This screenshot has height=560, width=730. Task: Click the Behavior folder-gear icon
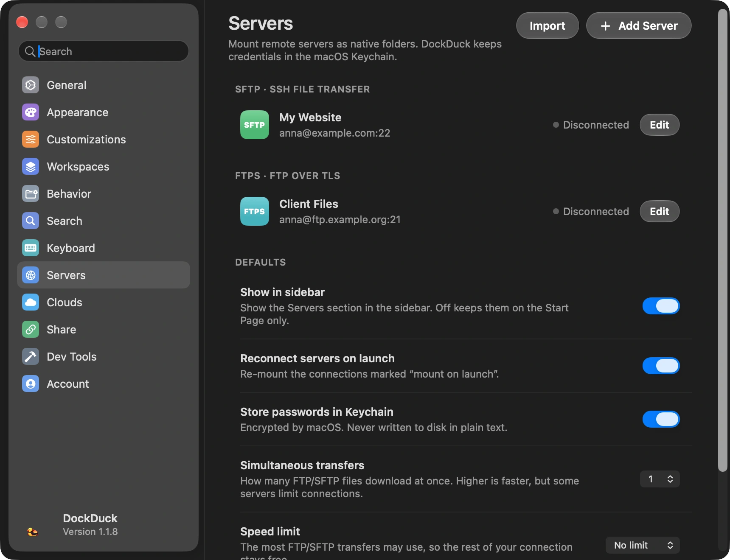(31, 194)
